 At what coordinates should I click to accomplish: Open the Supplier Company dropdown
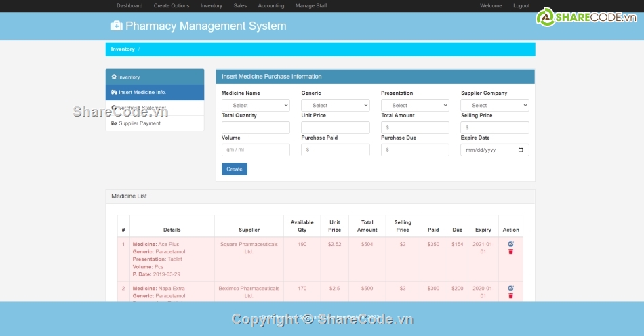(x=494, y=106)
